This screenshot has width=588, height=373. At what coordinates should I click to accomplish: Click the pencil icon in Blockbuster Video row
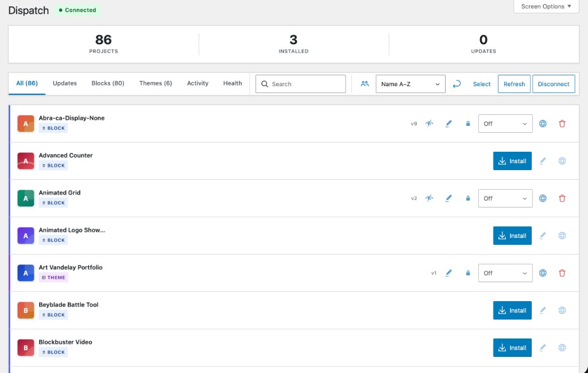pos(543,348)
